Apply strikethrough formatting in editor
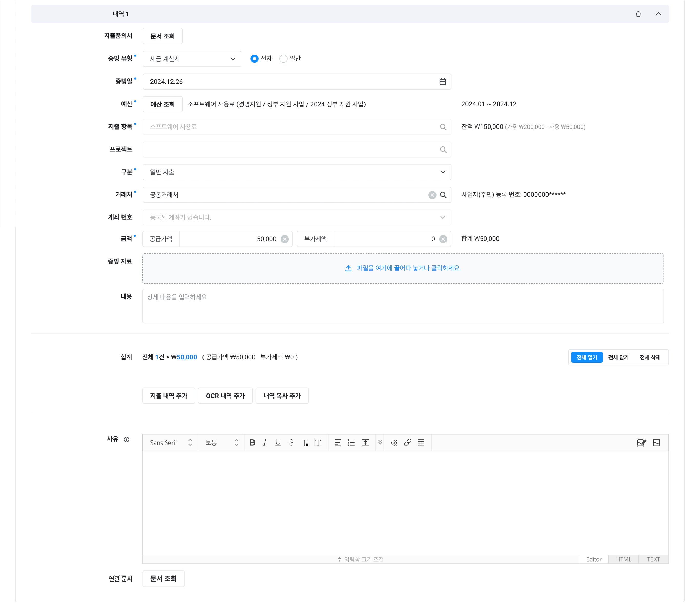The width and height of the screenshot is (700, 610). coord(291,442)
